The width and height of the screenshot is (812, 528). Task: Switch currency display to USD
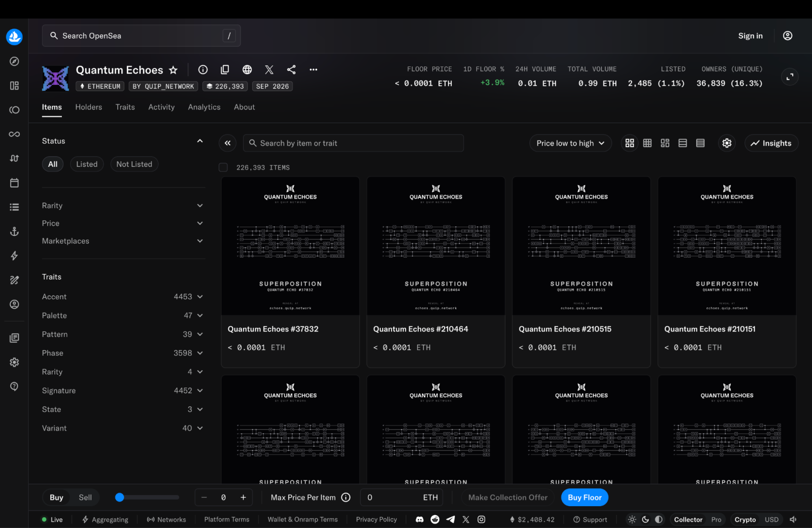click(x=771, y=519)
